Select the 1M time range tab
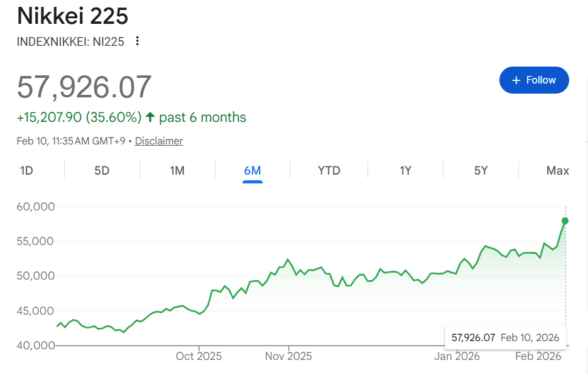This screenshot has width=588, height=375. point(177,171)
